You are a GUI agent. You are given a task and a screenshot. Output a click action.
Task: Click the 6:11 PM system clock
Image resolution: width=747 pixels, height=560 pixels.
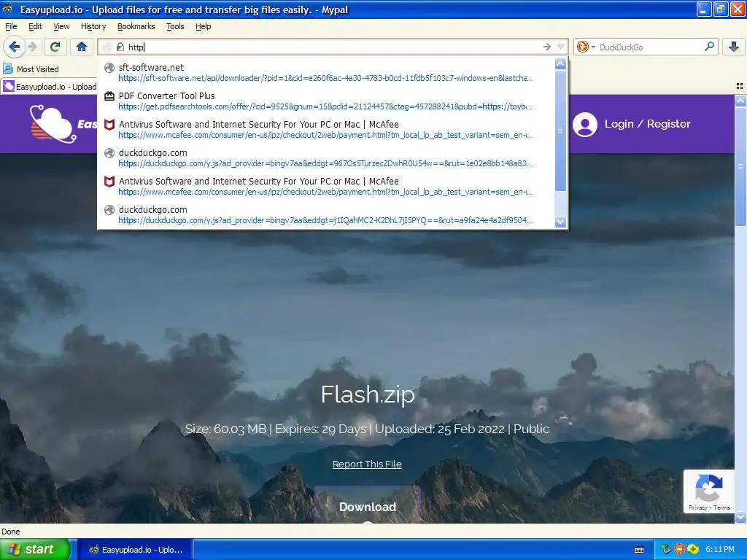(x=720, y=550)
